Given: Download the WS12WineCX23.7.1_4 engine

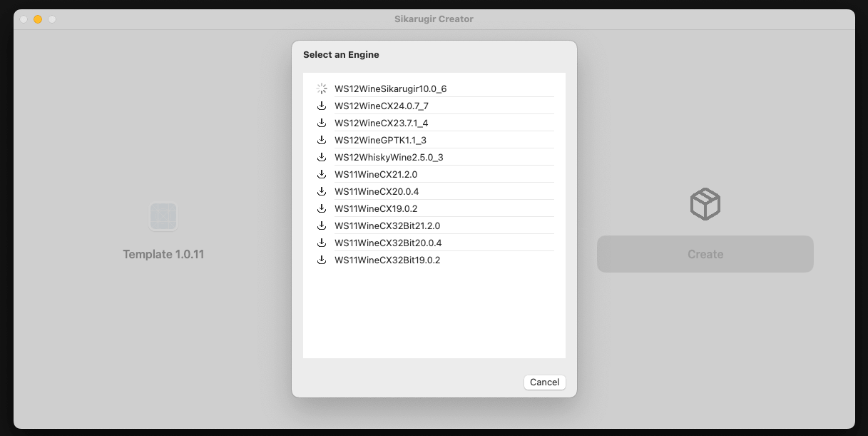Looking at the screenshot, I should click(322, 123).
